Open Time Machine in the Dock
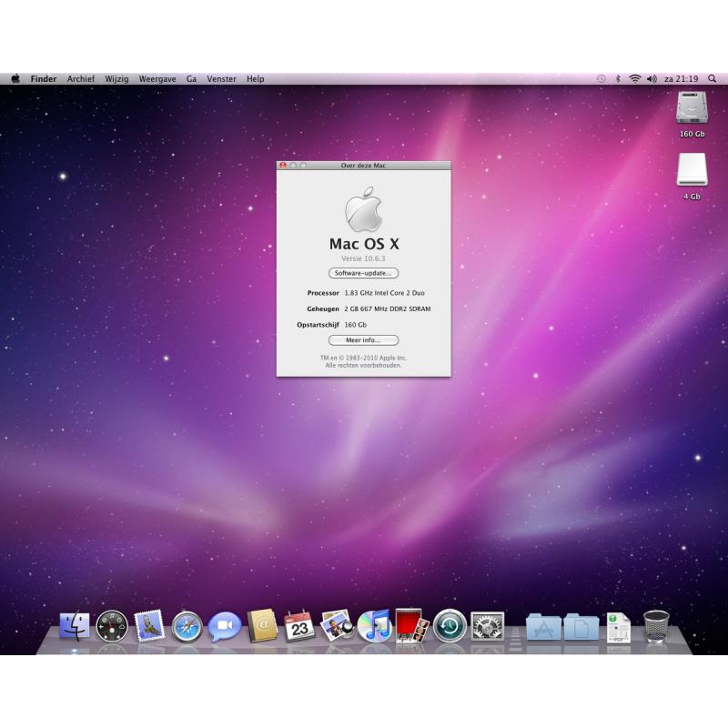728x728 pixels. 450,626
